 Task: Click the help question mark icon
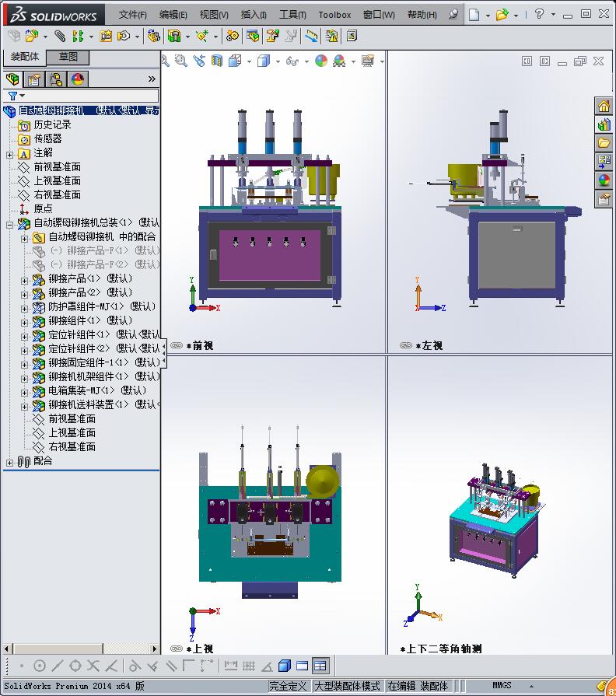click(539, 14)
